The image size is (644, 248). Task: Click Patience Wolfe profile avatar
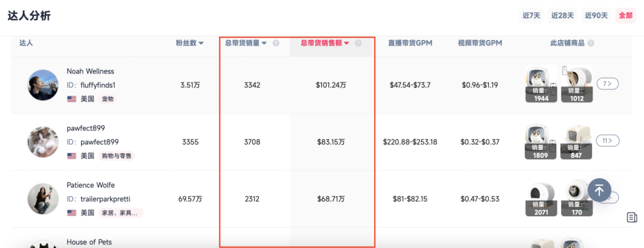click(x=43, y=199)
